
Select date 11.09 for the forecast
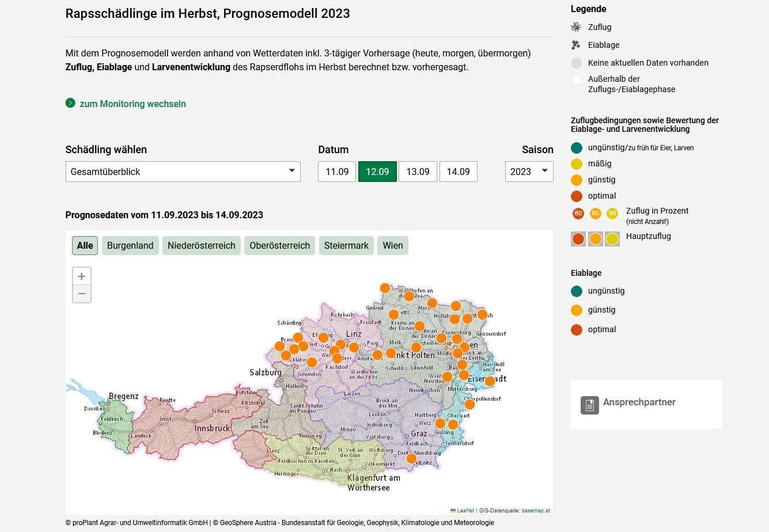(336, 172)
